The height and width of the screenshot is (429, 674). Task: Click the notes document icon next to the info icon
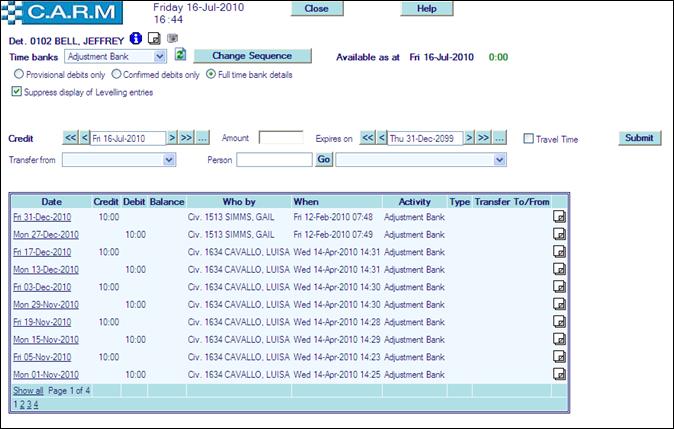[x=154, y=38]
